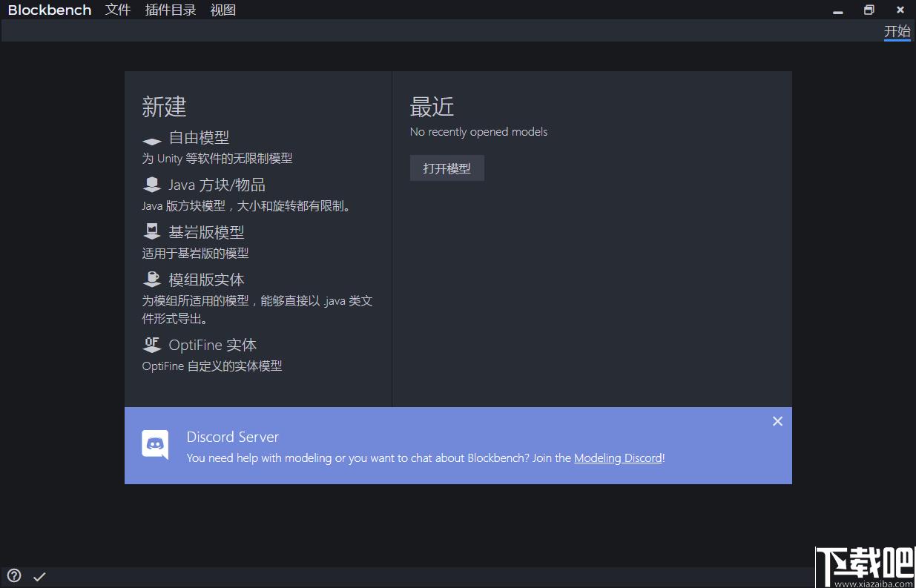Click the description 'Java 版方块模型，大小和旋转都有限制。'

pos(246,205)
